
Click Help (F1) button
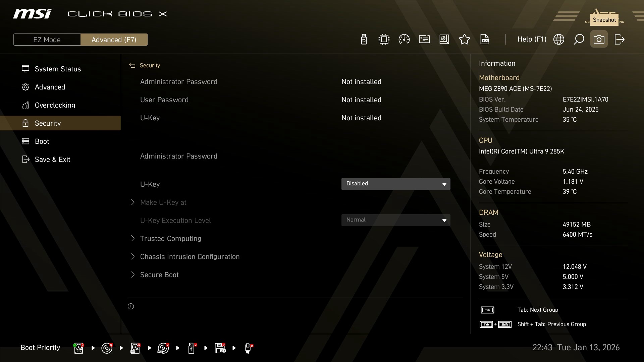pyautogui.click(x=532, y=40)
